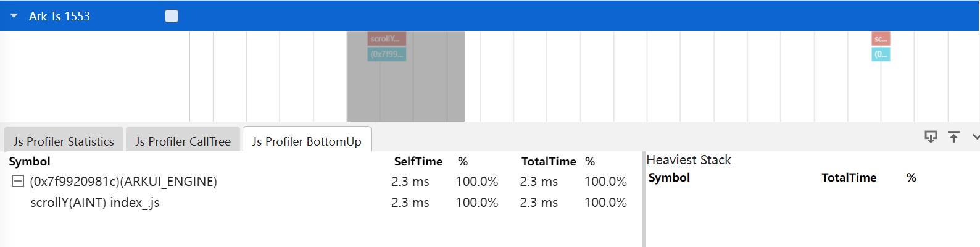Click the small red flame block at right
Viewport: 980px width, 247px height.
point(881,39)
